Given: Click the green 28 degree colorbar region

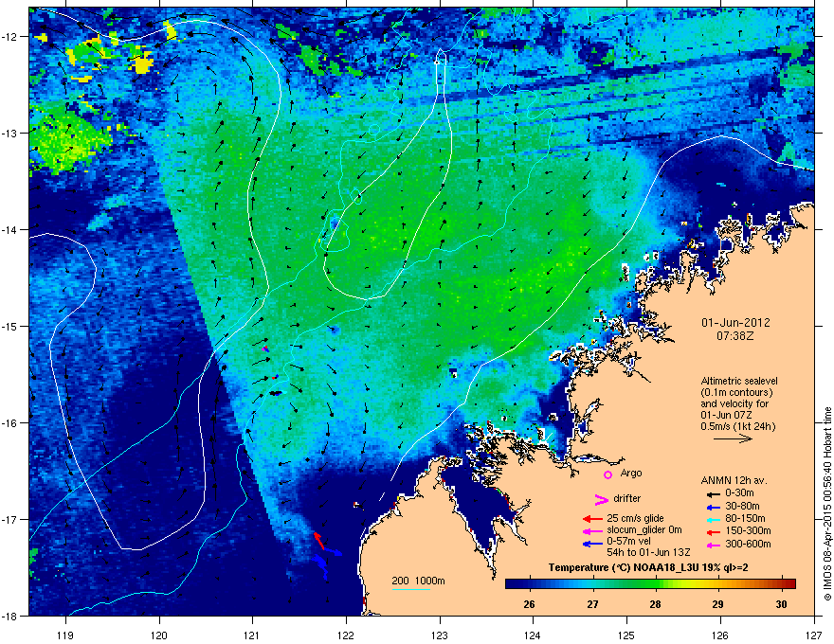Looking at the screenshot, I should coord(655,583).
